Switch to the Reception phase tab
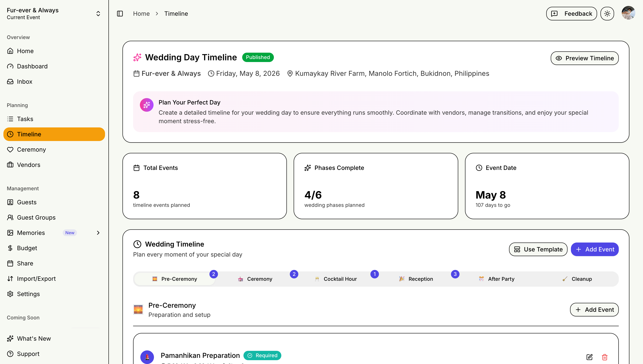Image resolution: width=643 pixels, height=364 pixels. [x=416, y=279]
